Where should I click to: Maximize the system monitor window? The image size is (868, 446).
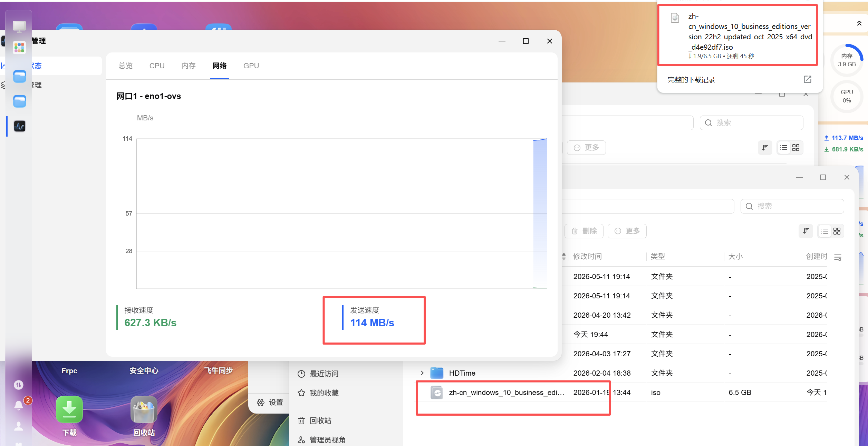[x=526, y=41]
